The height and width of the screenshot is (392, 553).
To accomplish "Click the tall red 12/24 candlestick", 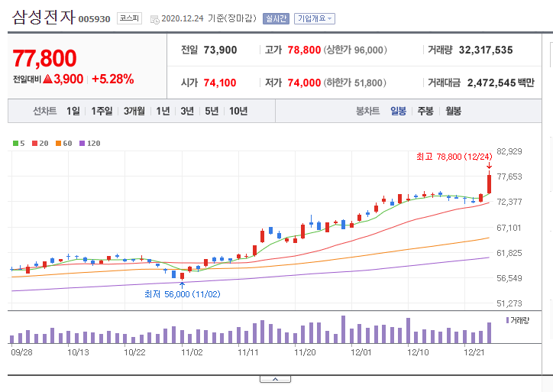I will tap(489, 183).
